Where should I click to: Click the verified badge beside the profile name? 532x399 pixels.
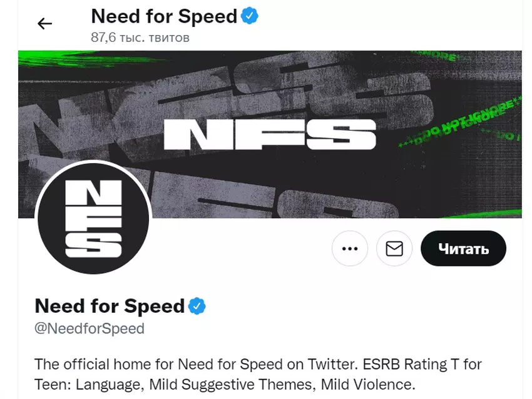(x=198, y=306)
